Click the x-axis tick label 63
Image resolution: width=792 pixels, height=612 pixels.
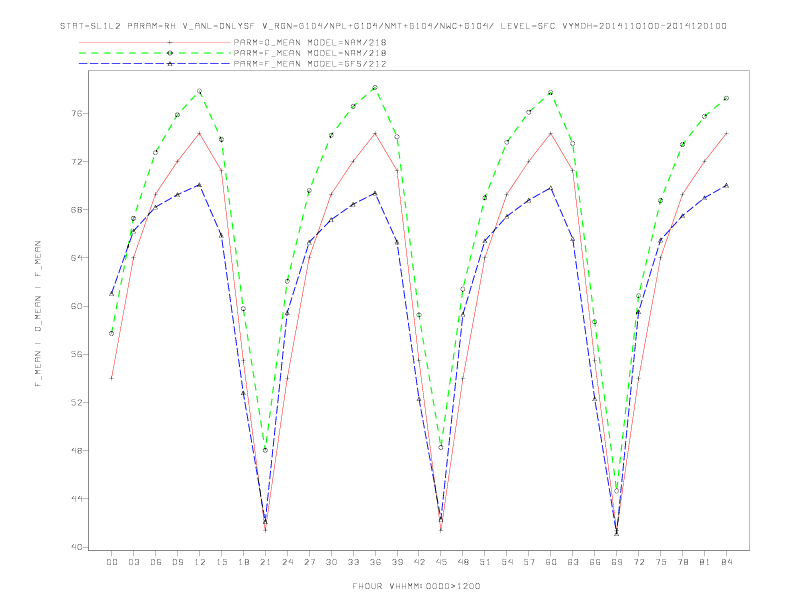[573, 562]
